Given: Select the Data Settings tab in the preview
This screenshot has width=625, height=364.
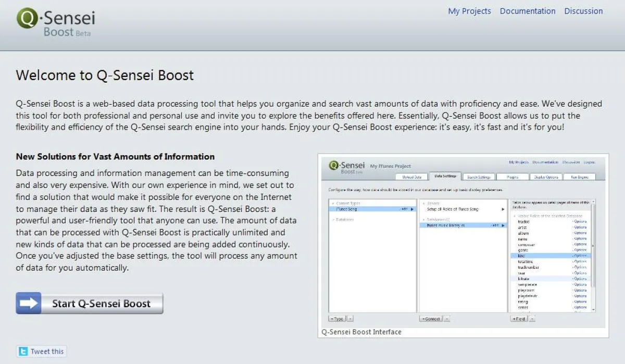Looking at the screenshot, I should coord(445,177).
